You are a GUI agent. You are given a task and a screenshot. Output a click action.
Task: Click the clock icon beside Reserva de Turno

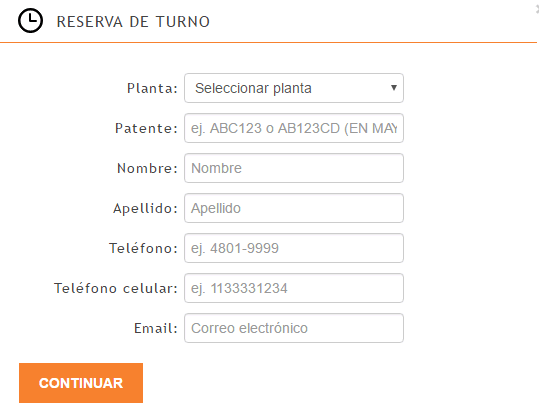(30, 21)
